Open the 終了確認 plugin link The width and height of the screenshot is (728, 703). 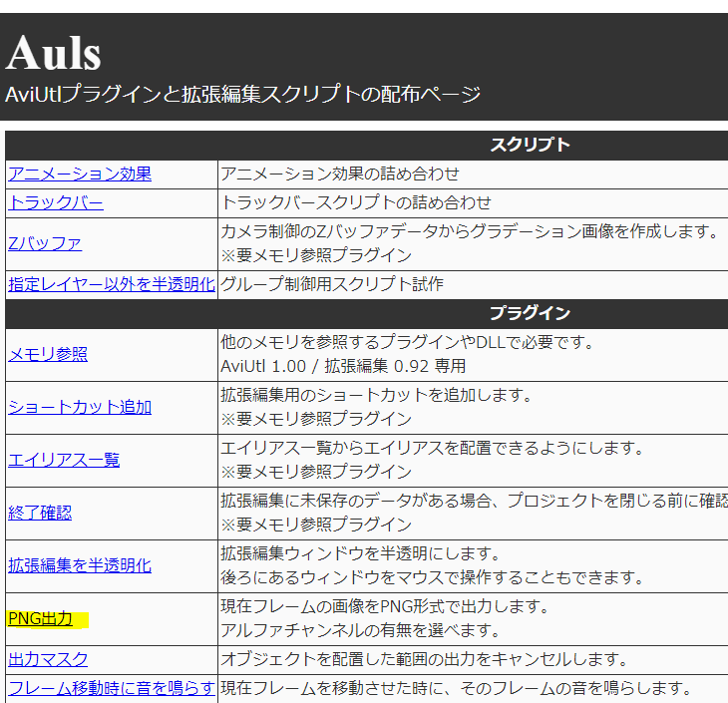click(x=40, y=514)
